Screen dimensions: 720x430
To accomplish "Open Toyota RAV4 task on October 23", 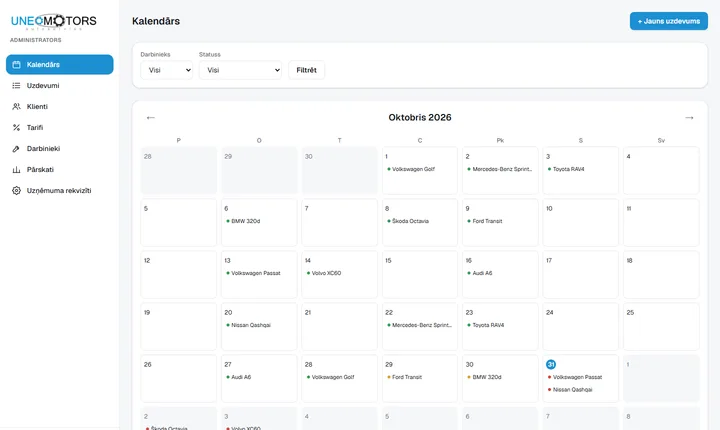I will [x=486, y=325].
